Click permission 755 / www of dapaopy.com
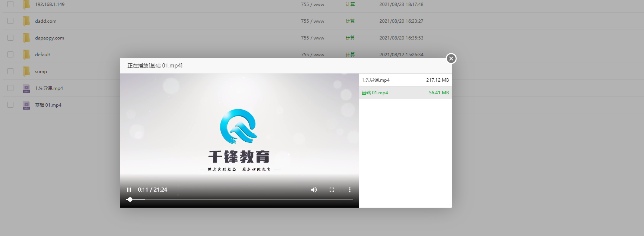This screenshot has height=236, width=644. coord(312,38)
